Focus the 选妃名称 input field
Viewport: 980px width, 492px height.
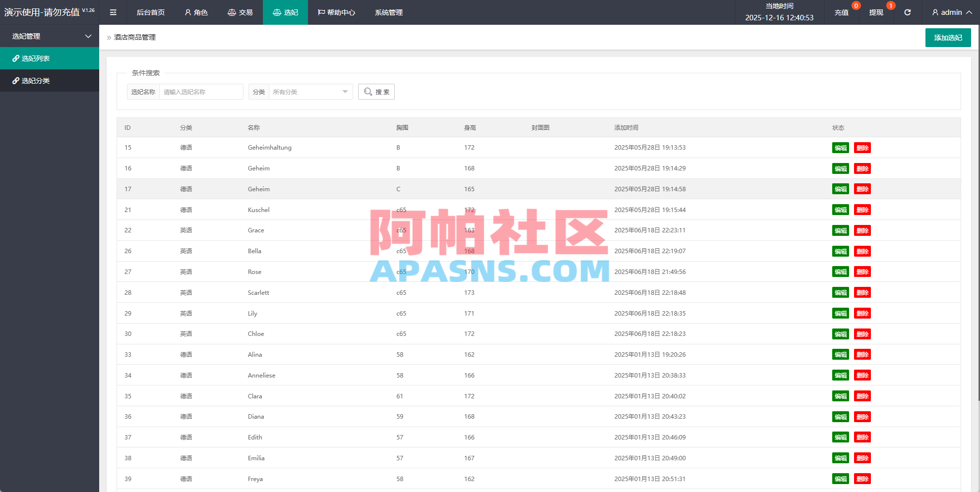(x=201, y=92)
